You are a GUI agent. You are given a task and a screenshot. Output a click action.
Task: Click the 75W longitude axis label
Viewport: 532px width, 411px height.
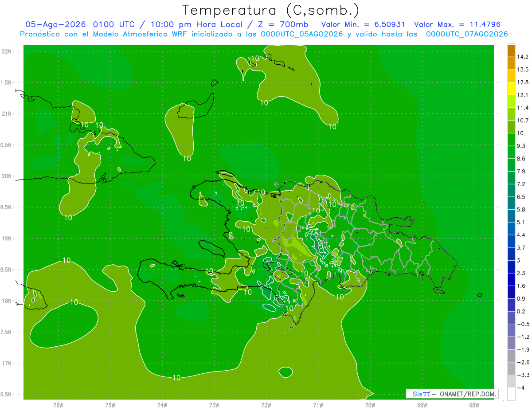[x=110, y=405]
